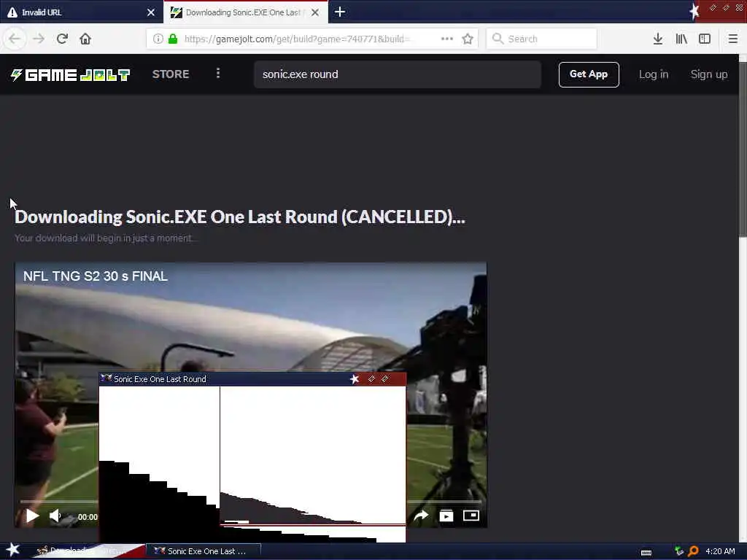Reload the current page
Screen dimensions: 747x560
pyautogui.click(x=62, y=39)
